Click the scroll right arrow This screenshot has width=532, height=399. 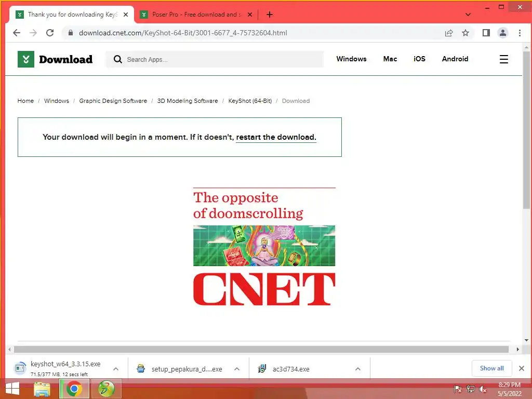(518, 350)
